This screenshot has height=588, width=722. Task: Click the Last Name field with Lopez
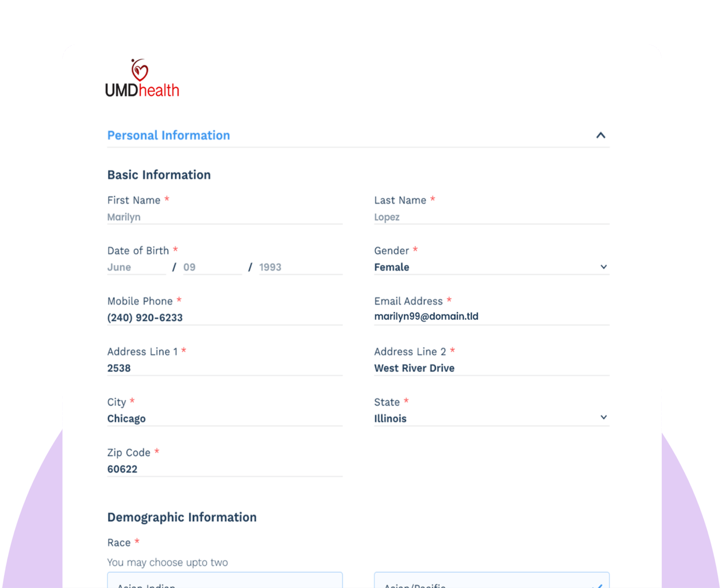[492, 217]
